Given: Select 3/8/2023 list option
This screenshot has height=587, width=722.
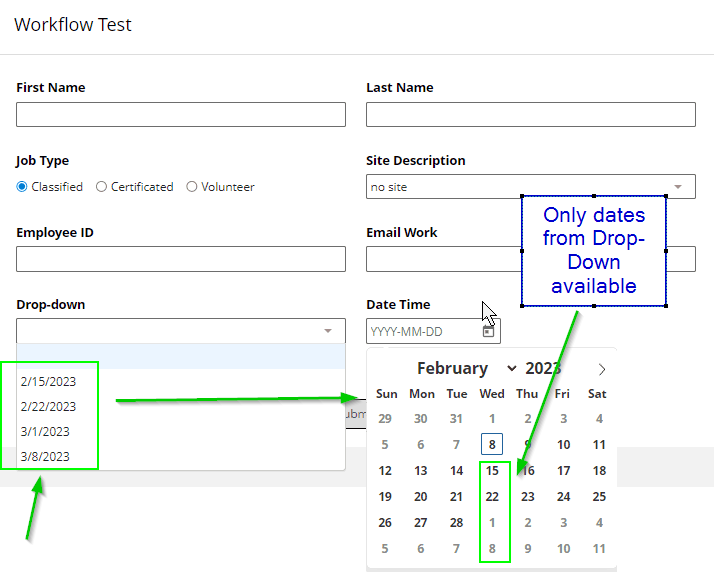Looking at the screenshot, I should point(45,456).
